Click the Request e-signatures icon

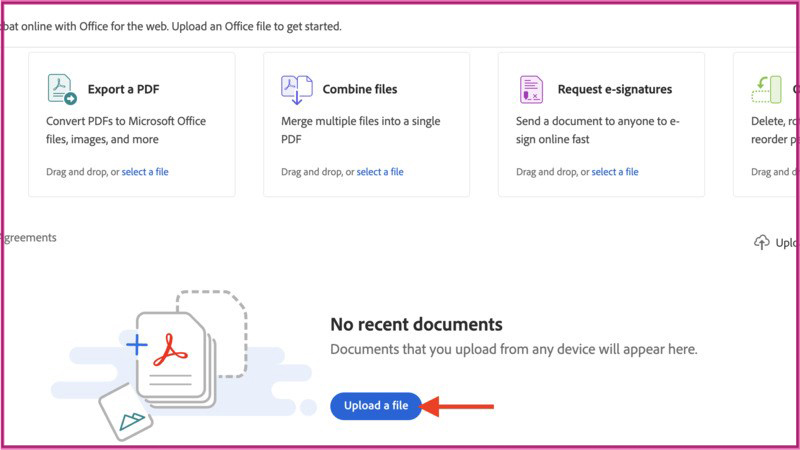click(x=532, y=89)
